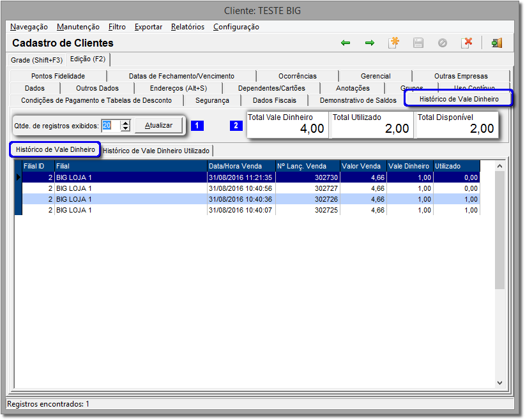Open the Endereços (Alt+S) tab
This screenshot has width=525, height=420.
pyautogui.click(x=178, y=88)
